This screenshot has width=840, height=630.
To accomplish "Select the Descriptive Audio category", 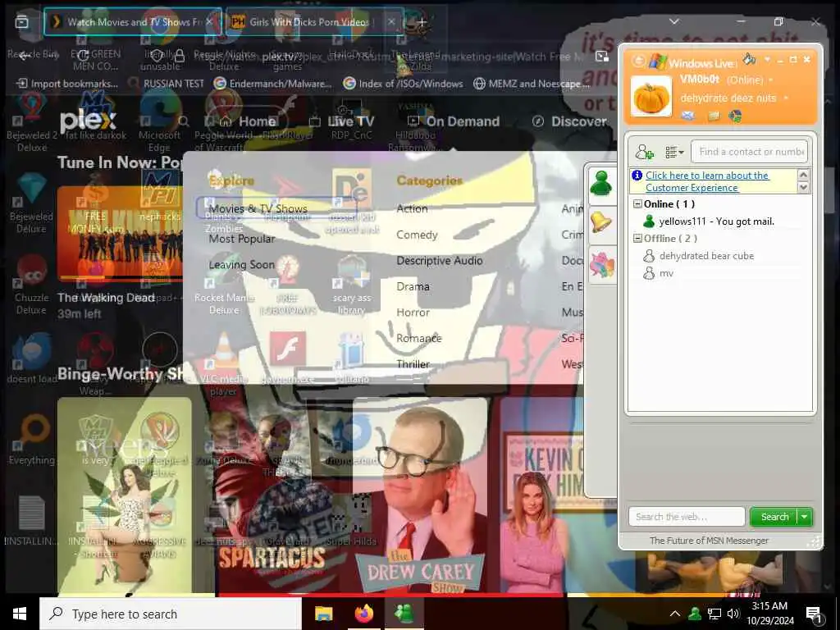I will [440, 260].
